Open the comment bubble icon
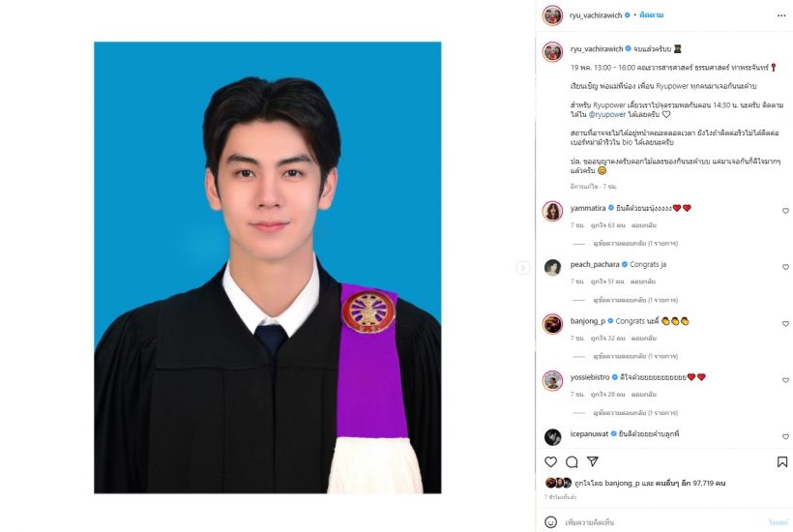The image size is (793, 532). pos(572,461)
